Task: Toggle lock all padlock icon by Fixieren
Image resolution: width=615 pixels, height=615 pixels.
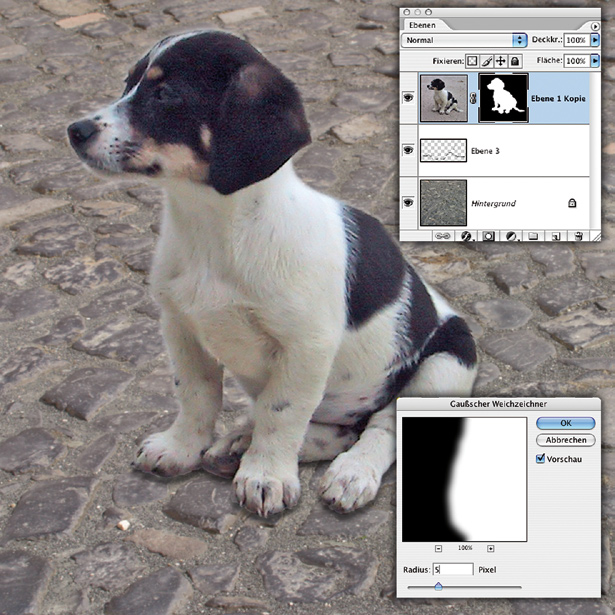Action: (x=515, y=61)
